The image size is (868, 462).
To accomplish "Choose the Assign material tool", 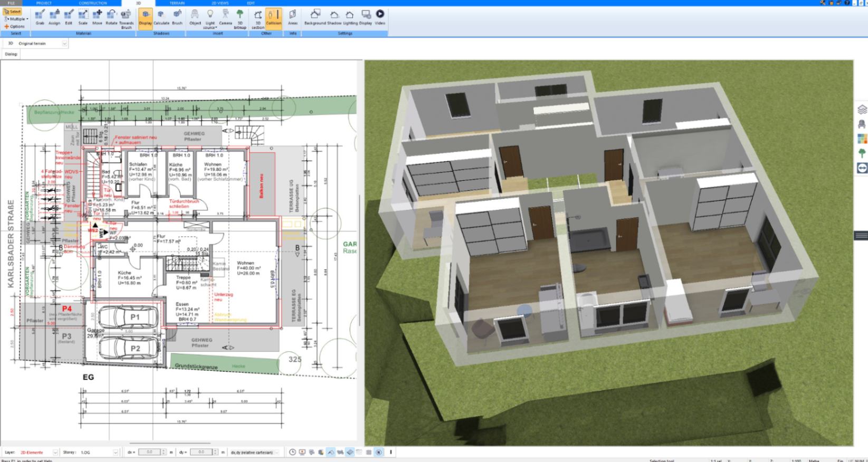I will 54,17.
